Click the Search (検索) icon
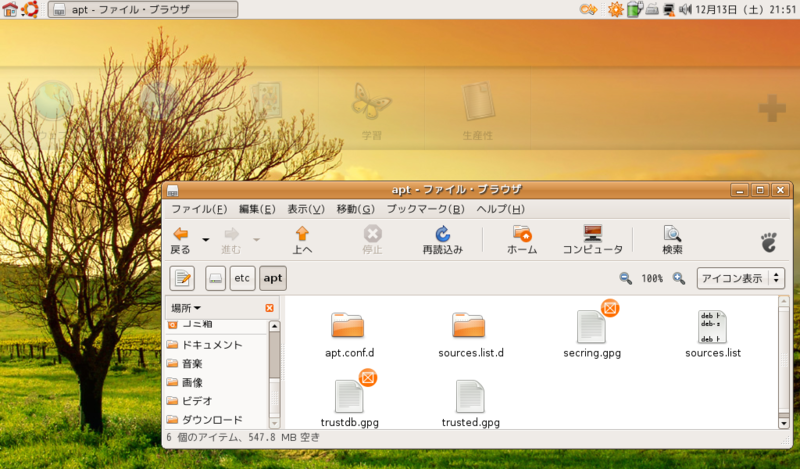This screenshot has width=800, height=469. 672,233
